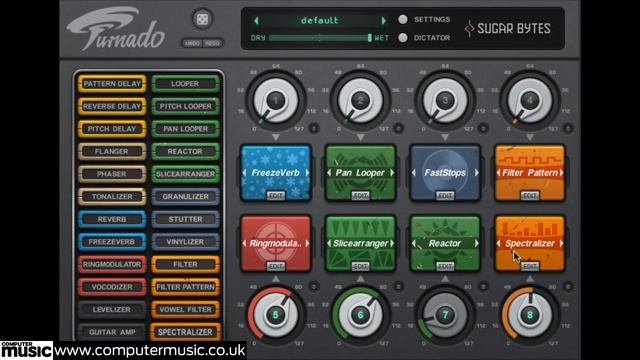Next effect arrow on Ringmodulator slot
The width and height of the screenshot is (640, 360).
307,243
